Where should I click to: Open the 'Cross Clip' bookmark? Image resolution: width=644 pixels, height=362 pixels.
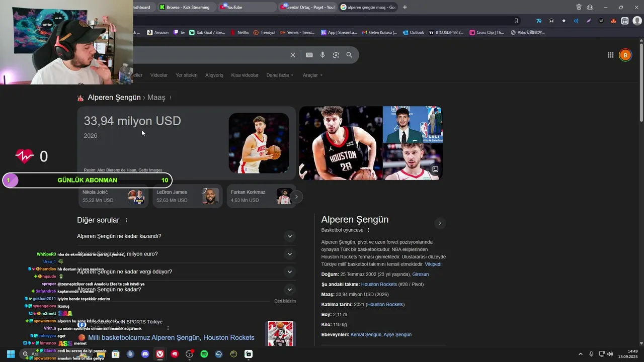click(487, 32)
